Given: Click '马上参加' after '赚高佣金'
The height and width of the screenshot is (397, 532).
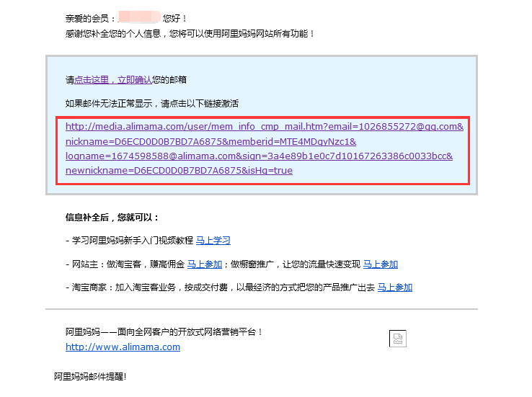Looking at the screenshot, I should click(x=205, y=264).
